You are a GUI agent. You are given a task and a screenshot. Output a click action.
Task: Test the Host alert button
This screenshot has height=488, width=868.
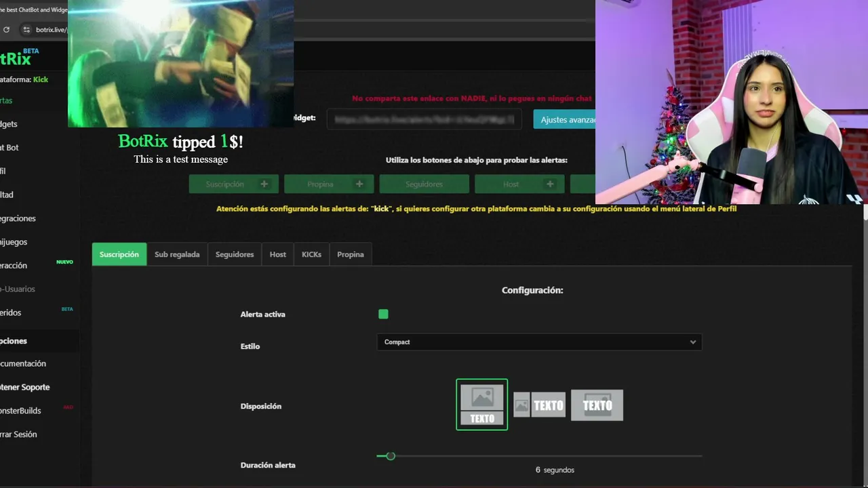click(x=519, y=184)
